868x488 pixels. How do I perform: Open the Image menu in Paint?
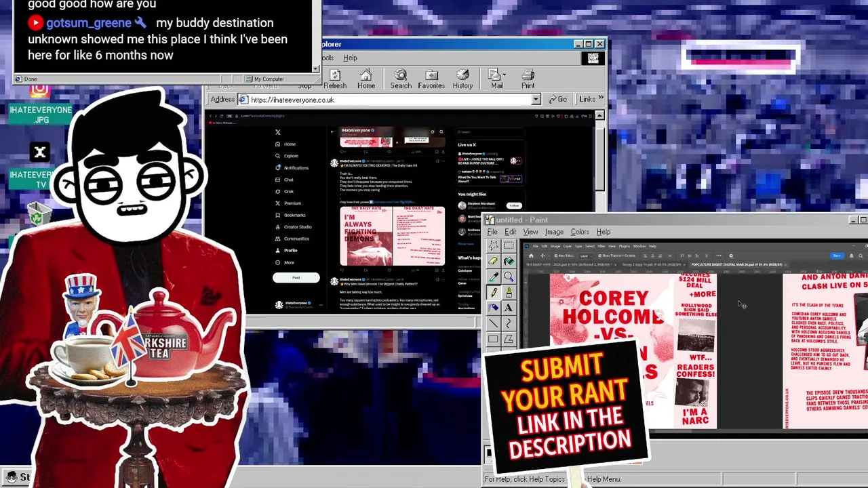click(x=554, y=232)
